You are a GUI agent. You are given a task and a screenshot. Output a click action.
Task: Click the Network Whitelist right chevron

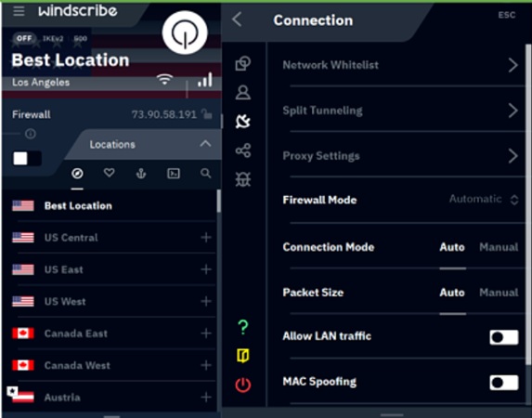(513, 65)
